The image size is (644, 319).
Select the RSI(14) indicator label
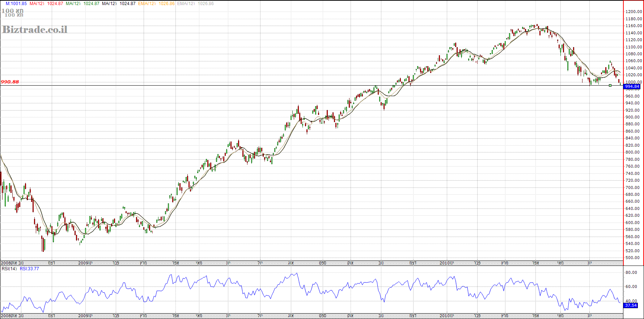(x=9, y=269)
